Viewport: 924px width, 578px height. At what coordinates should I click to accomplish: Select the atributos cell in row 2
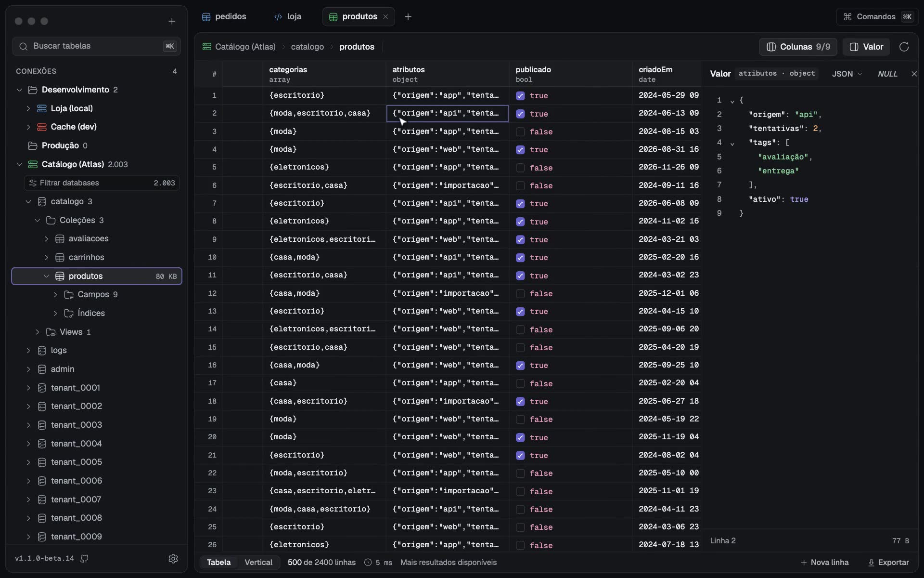point(448,114)
